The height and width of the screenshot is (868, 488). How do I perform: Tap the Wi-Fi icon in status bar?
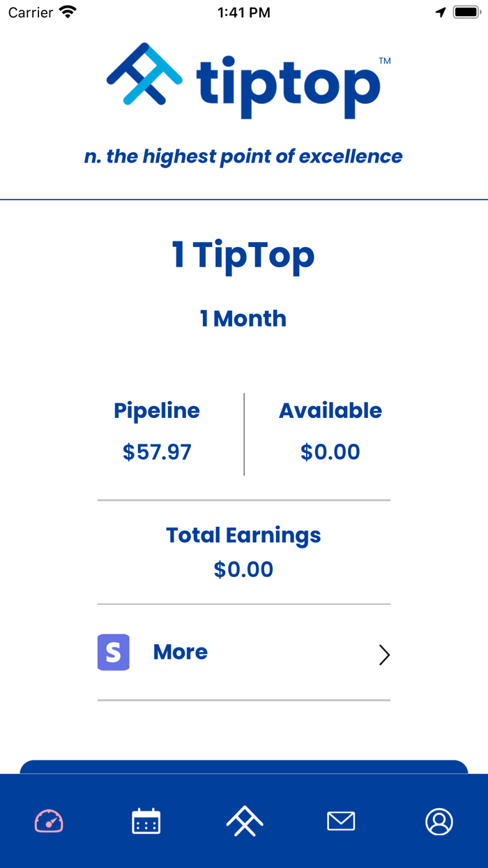(66, 11)
